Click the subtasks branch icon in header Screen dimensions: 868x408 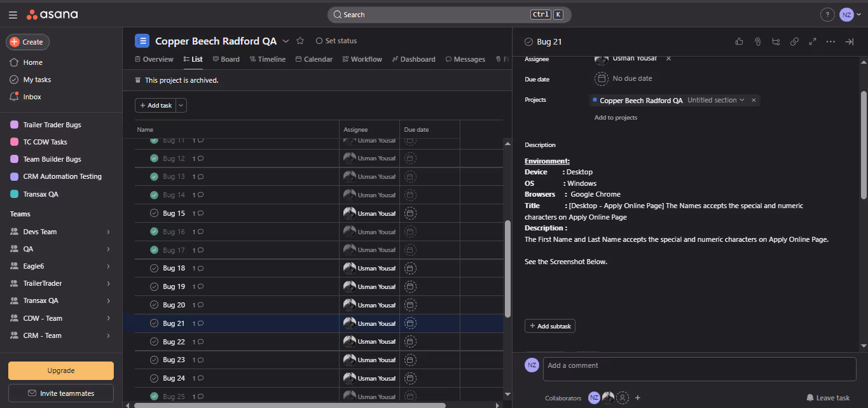tap(776, 41)
